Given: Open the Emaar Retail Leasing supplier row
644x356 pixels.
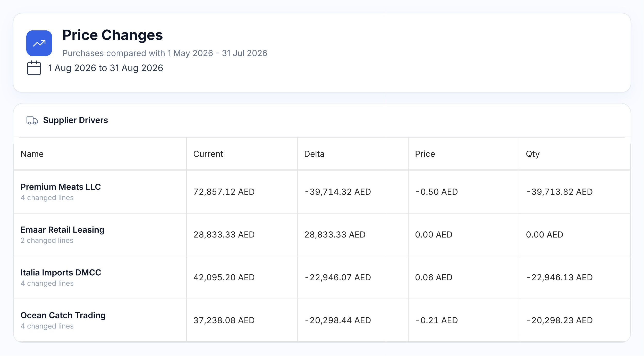Looking at the screenshot, I should click(322, 235).
